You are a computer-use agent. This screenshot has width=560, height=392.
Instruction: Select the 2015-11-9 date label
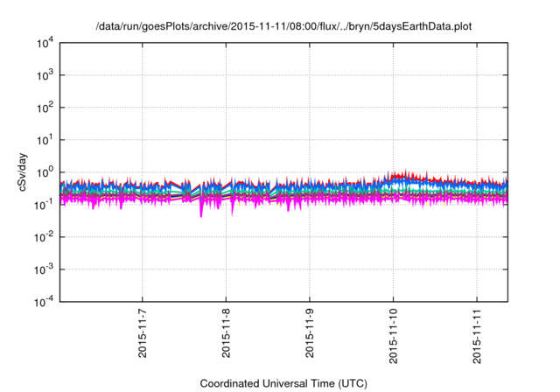[x=310, y=333]
